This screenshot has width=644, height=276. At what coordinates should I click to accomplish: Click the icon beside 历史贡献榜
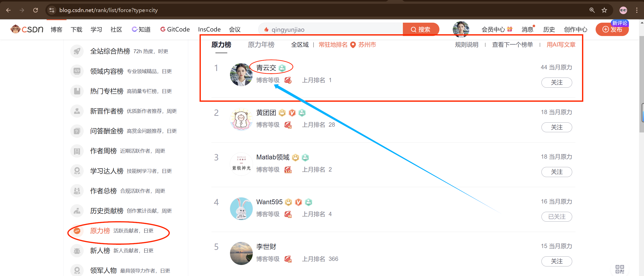77,211
